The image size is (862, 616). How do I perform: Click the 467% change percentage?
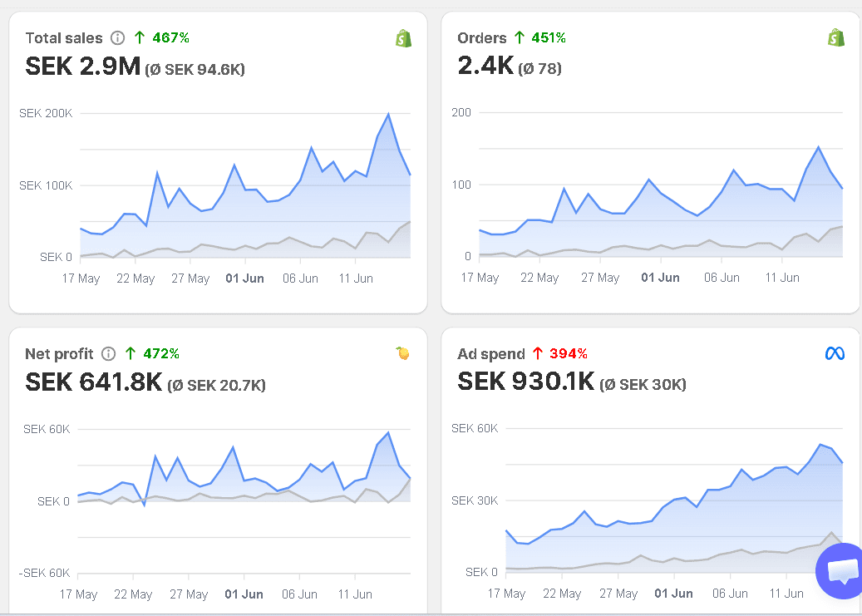(x=171, y=37)
